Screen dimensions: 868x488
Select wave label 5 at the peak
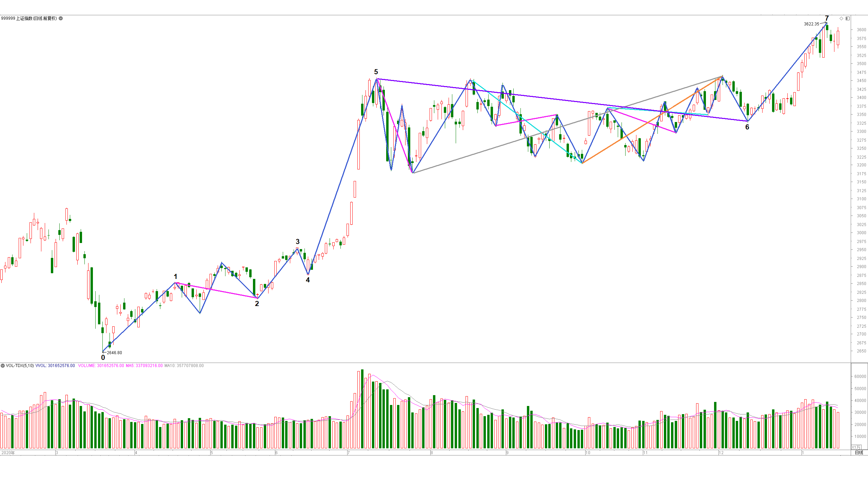[x=376, y=72]
